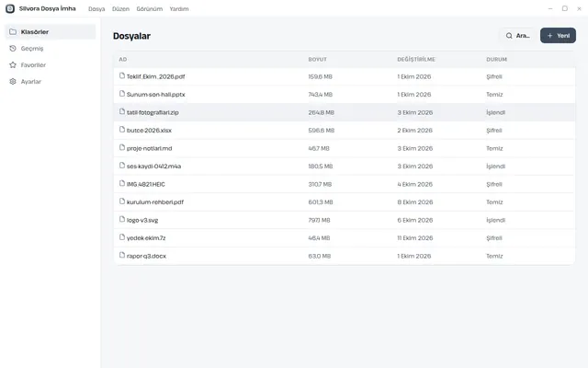
Task: Click the Yeni button
Action: (x=558, y=36)
